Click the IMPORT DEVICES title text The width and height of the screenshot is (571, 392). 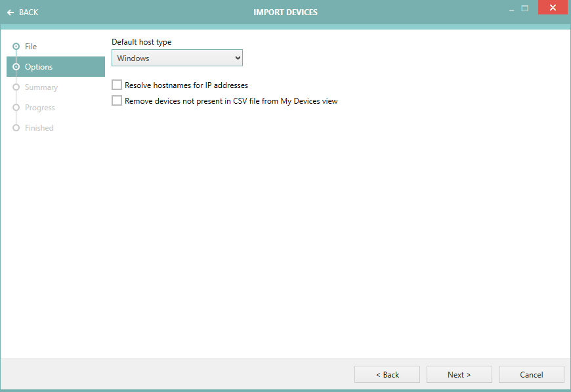coord(285,12)
